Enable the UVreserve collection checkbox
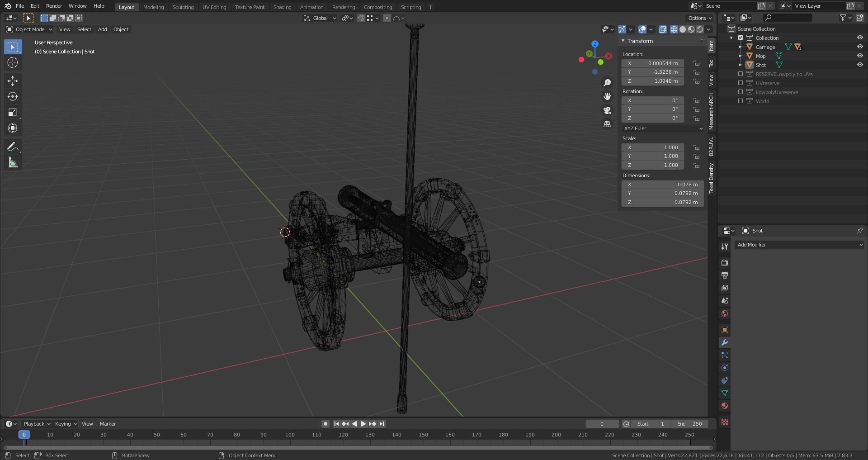868x460 pixels. [741, 83]
